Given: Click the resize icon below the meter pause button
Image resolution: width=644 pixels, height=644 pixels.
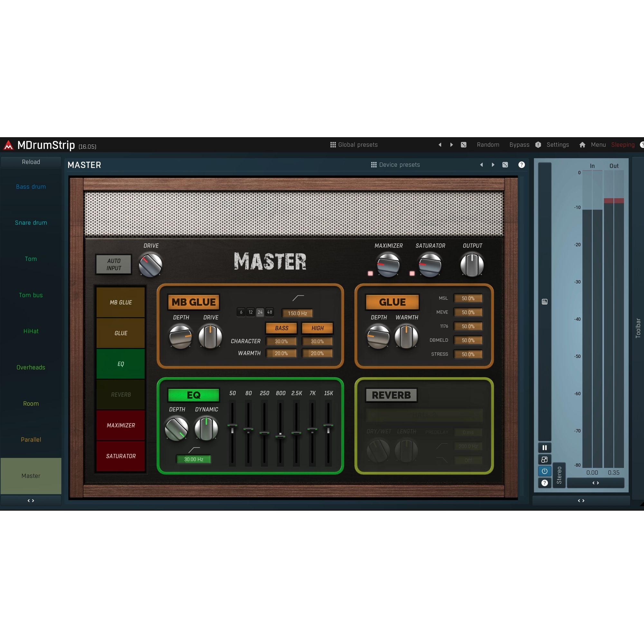Looking at the screenshot, I should pos(545,459).
